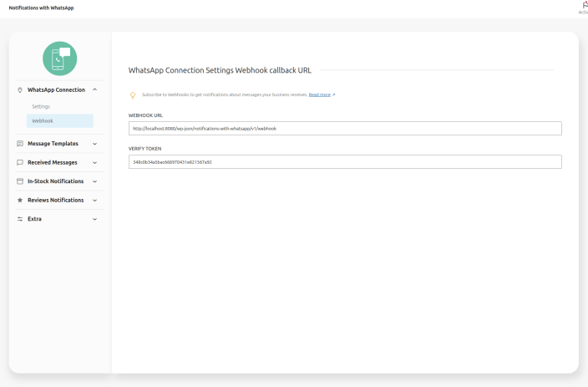Click the Reviews Notifications star icon
This screenshot has height=387, width=588.
click(20, 201)
